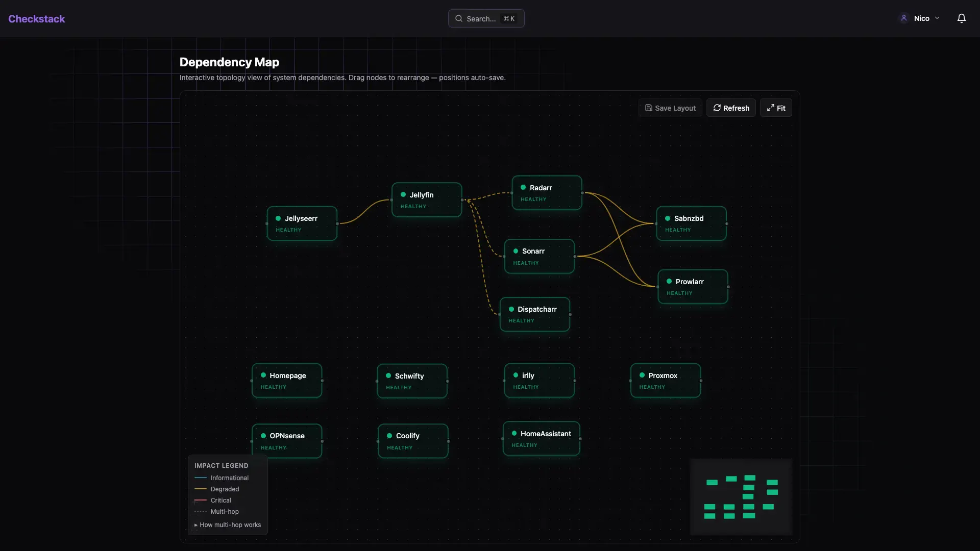Select the HomeAssistant node
Screen dimensions: 980x551
pos(541,439)
